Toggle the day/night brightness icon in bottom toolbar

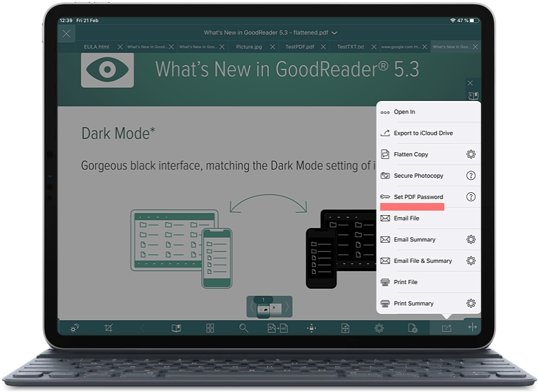coord(74,328)
